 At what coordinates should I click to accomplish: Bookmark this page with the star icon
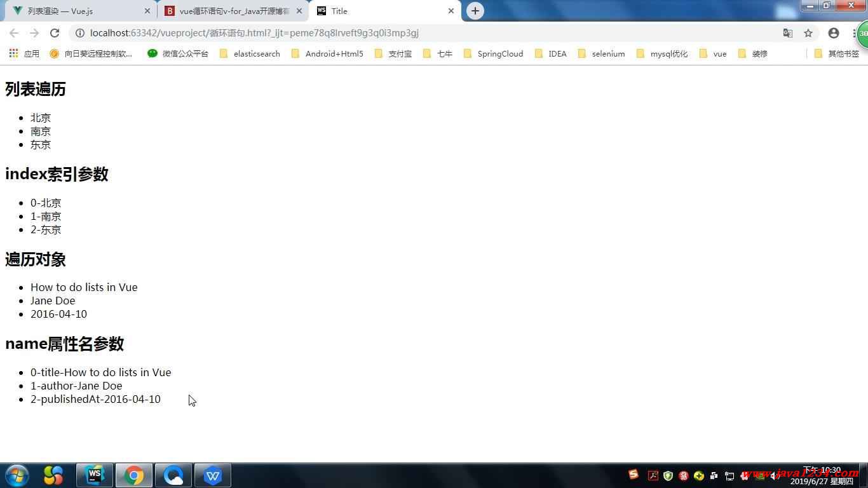[808, 33]
